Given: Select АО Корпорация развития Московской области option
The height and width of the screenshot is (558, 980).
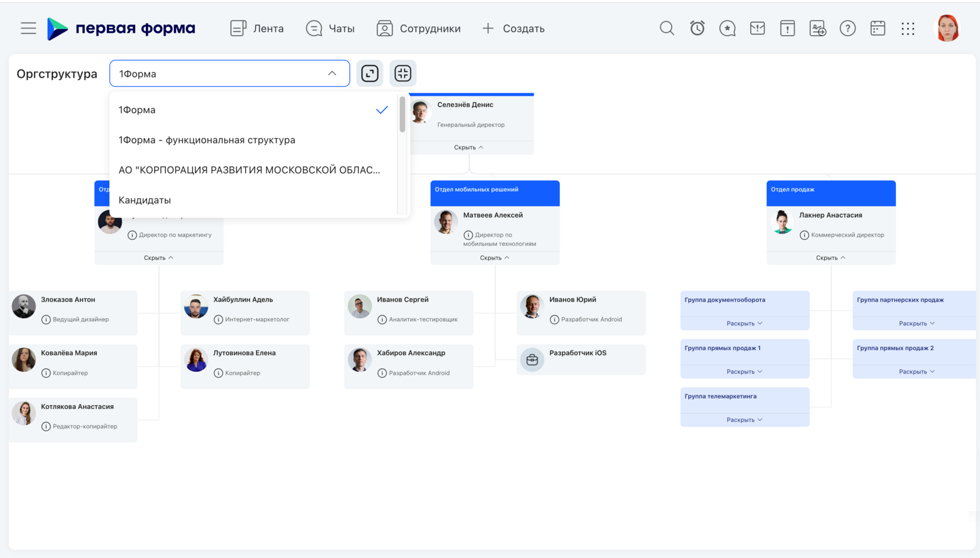Looking at the screenshot, I should [253, 170].
